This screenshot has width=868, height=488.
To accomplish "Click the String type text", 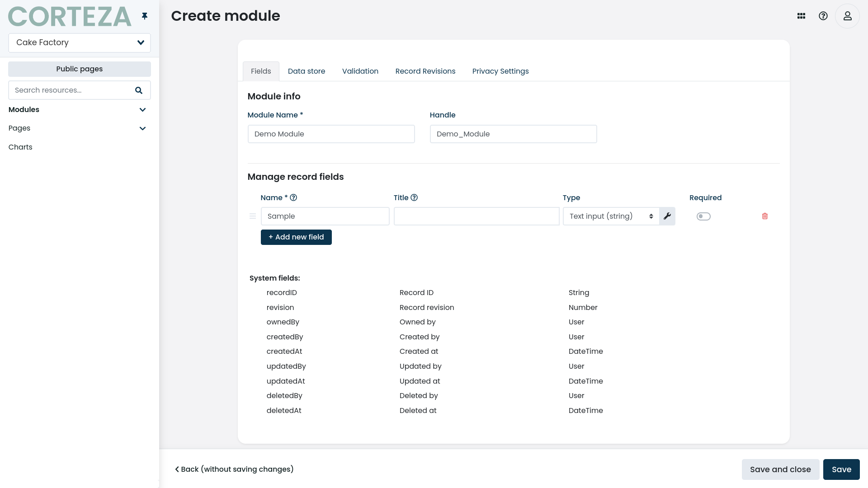I will (579, 293).
